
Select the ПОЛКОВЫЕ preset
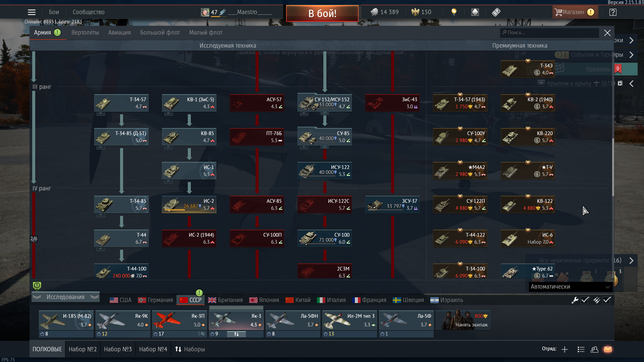coord(47,349)
